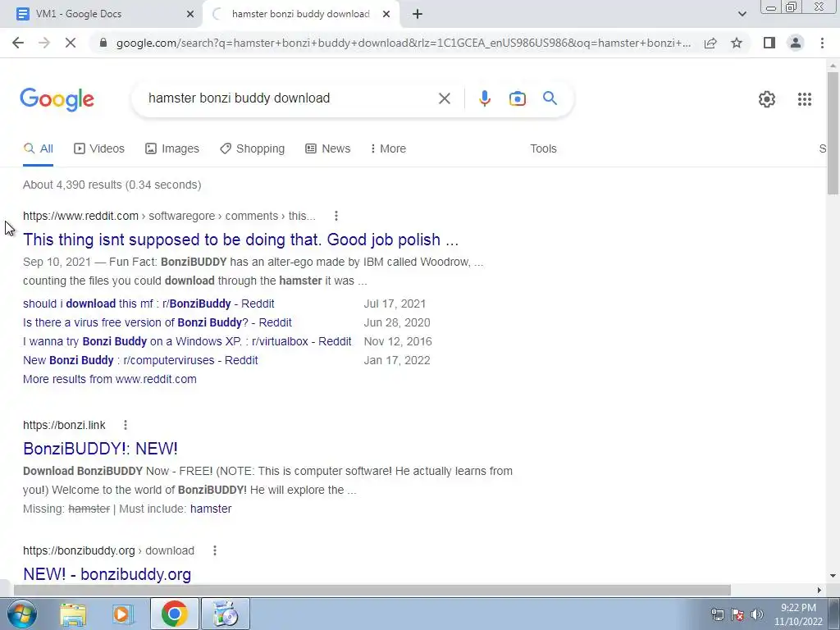Click the horizontal scrollbar thumb
This screenshot has height=630, width=840.
(x=372, y=590)
